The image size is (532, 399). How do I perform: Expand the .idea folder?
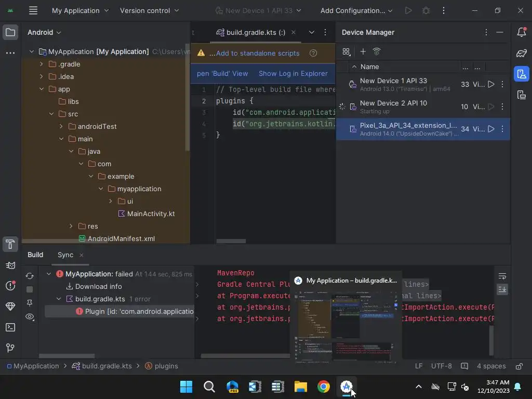(x=42, y=77)
